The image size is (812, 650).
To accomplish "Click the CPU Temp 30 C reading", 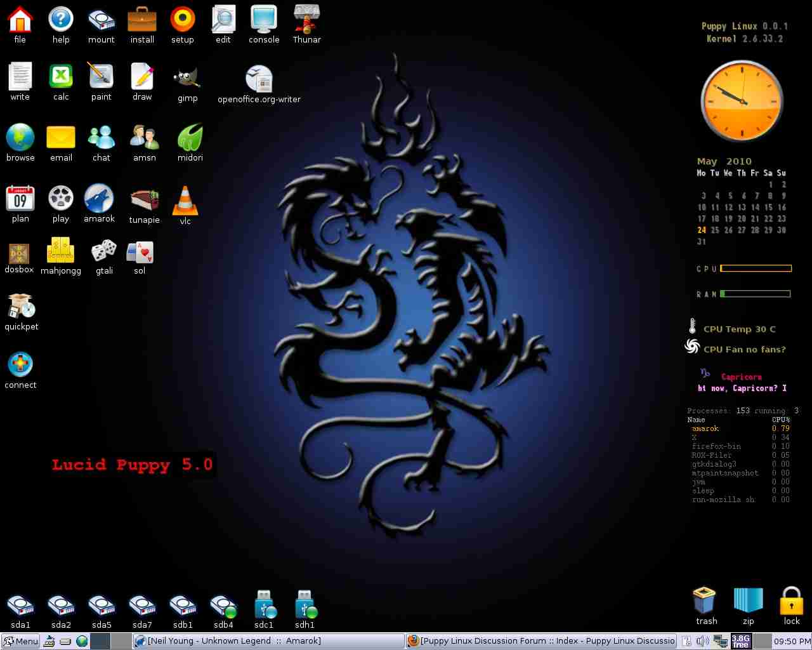I will (739, 329).
